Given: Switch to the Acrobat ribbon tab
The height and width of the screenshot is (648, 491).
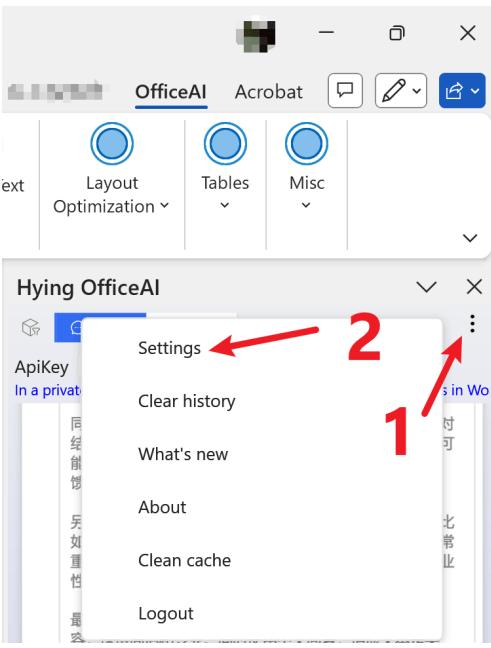Looking at the screenshot, I should coord(269,92).
